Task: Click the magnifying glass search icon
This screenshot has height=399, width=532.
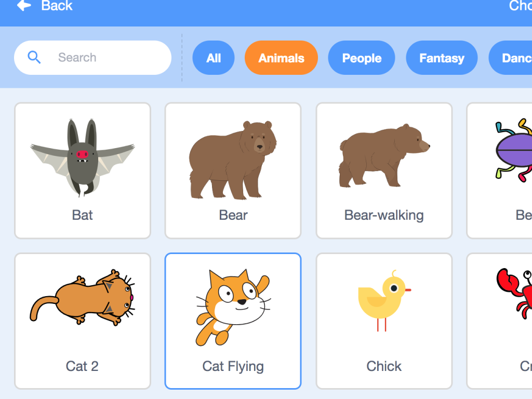Action: [x=34, y=57]
